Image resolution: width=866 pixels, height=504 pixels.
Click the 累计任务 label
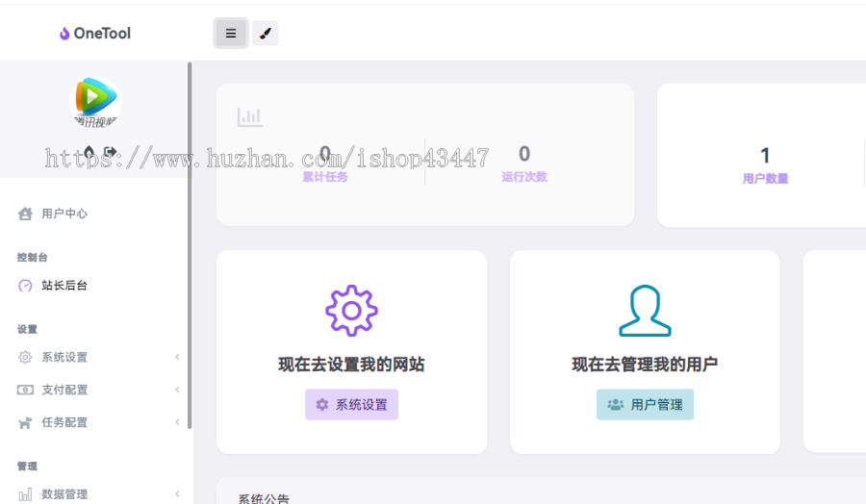[x=325, y=177]
